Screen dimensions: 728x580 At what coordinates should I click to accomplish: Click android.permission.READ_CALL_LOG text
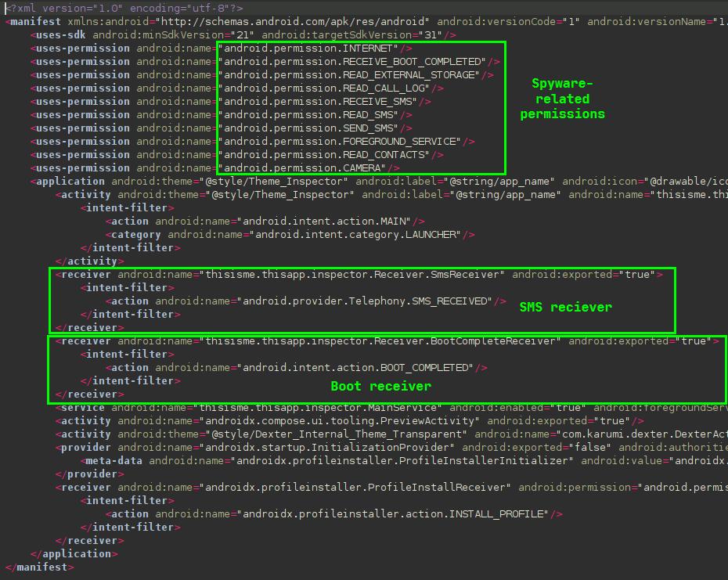[x=324, y=88]
